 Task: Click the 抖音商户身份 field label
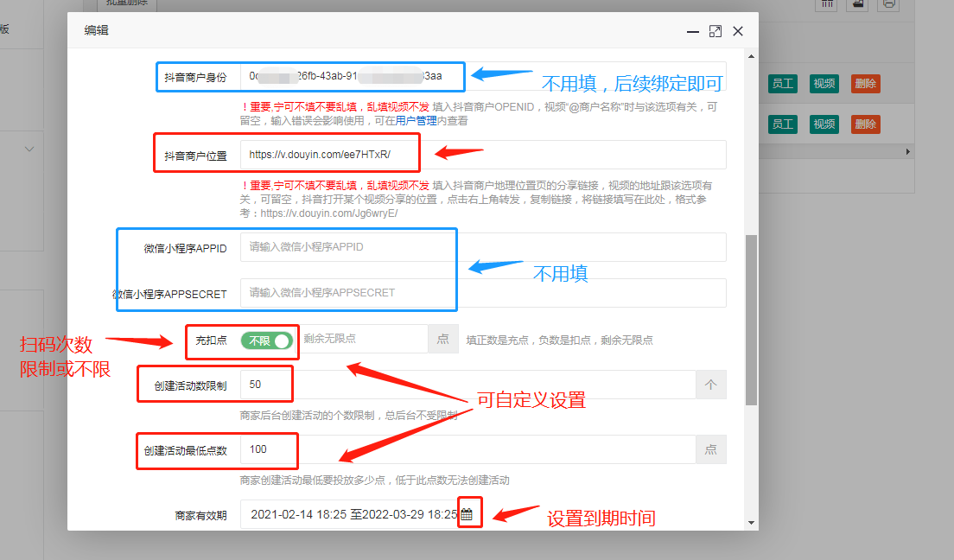(x=195, y=77)
